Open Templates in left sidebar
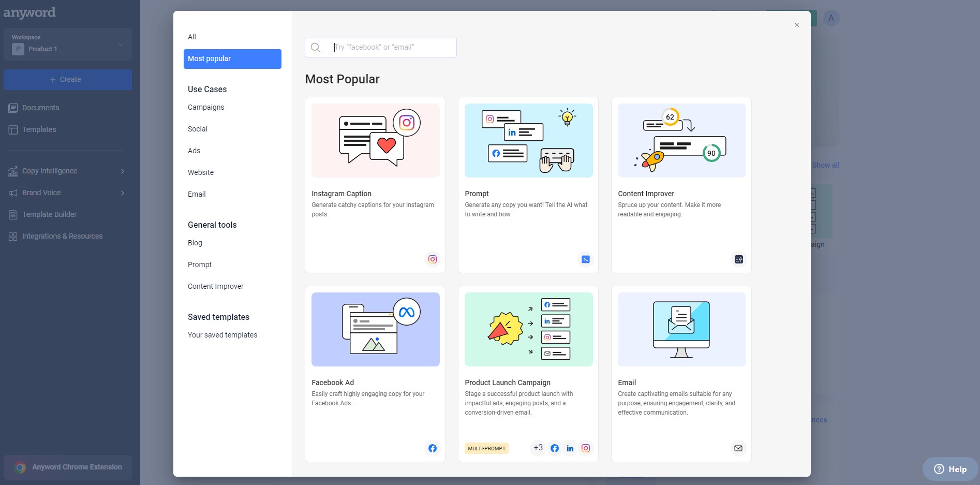Screen dimensions: 980x485 (x=39, y=130)
